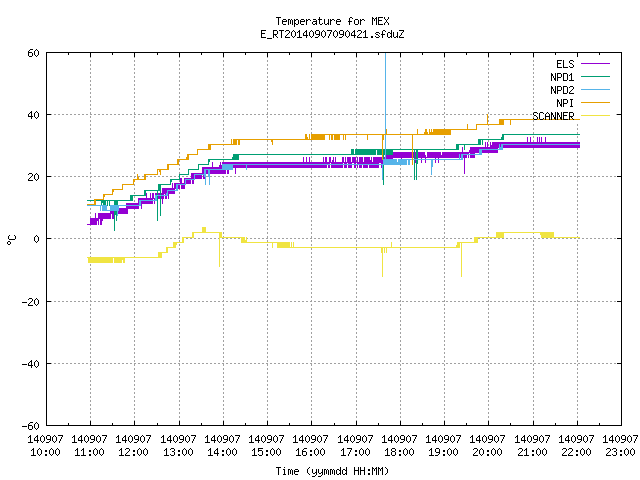Click the filename E_RT20140907090421.sfduZ subtitle
This screenshot has width=640, height=480.
pyautogui.click(x=332, y=34)
